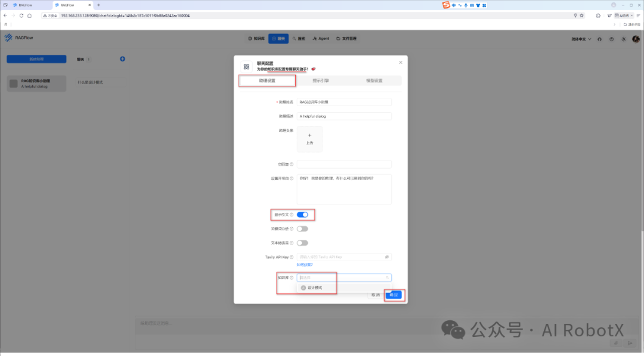
Task: Open the 什么是设计模式 conversation
Action: point(101,82)
